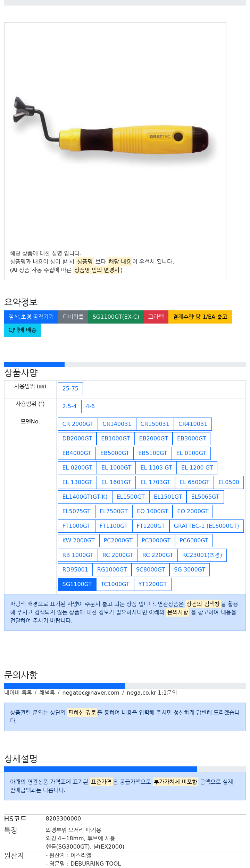The height and width of the screenshot is (868, 250).
Task: Select model GRATTEC-1 (EL6000GT)
Action: tap(207, 526)
